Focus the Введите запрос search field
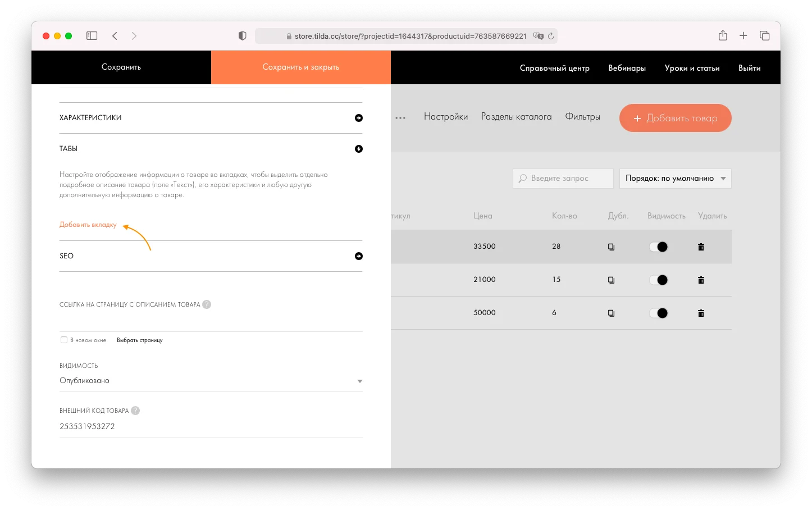812x510 pixels. pyautogui.click(x=563, y=179)
